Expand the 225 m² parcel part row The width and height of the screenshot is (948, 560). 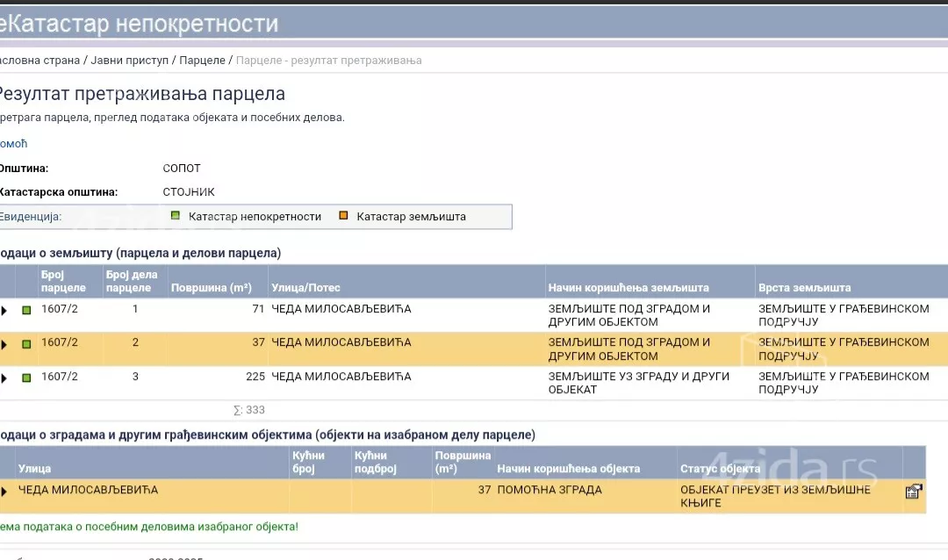point(4,377)
